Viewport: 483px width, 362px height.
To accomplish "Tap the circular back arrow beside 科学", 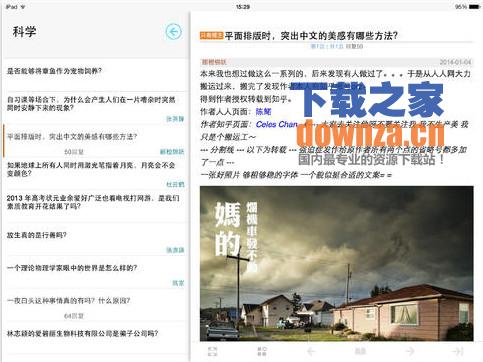I will point(174,32).
